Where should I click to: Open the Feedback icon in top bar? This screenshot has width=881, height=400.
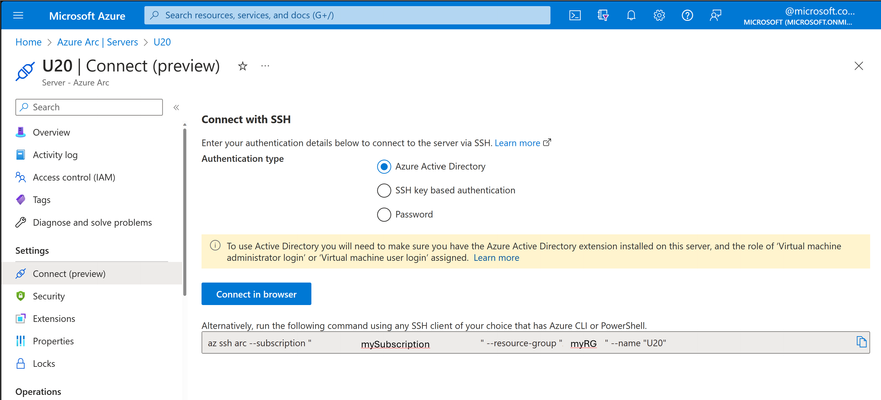[x=715, y=15]
